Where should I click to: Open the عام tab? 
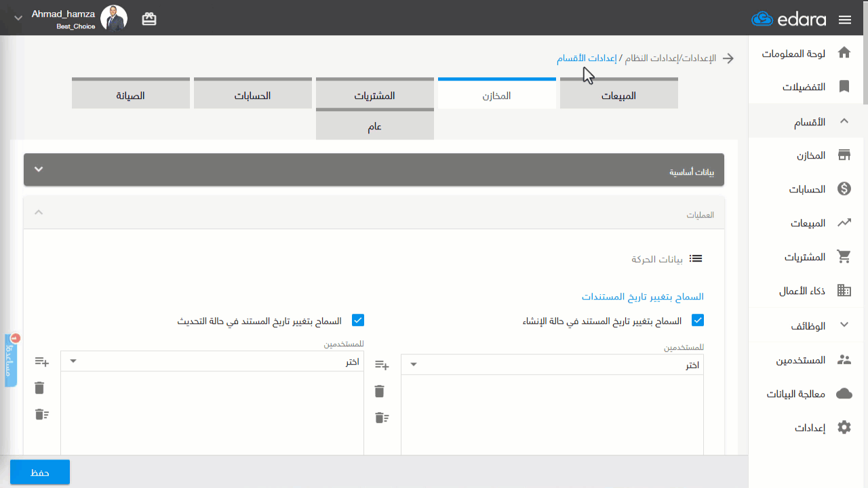click(x=375, y=125)
